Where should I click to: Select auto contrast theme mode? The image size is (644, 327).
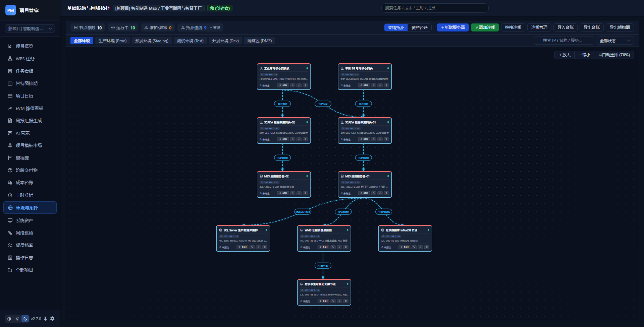tap(9, 319)
